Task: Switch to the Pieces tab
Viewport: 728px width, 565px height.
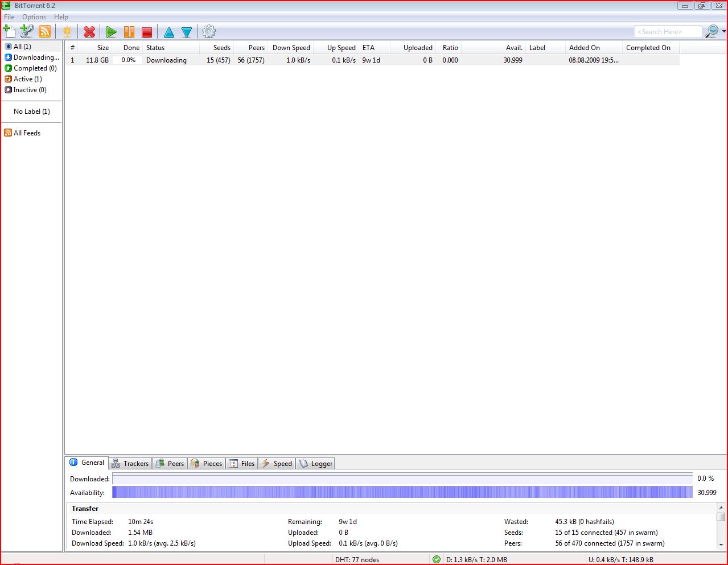Action: coord(207,464)
